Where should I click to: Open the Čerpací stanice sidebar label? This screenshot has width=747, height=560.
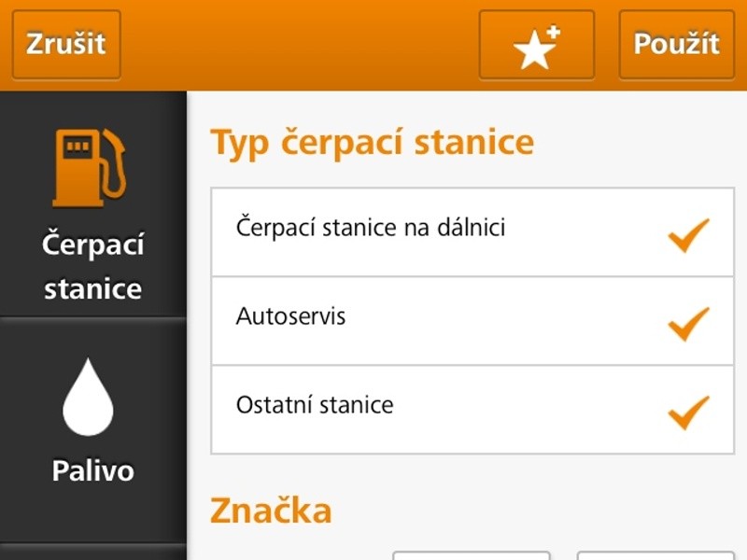[x=92, y=267]
